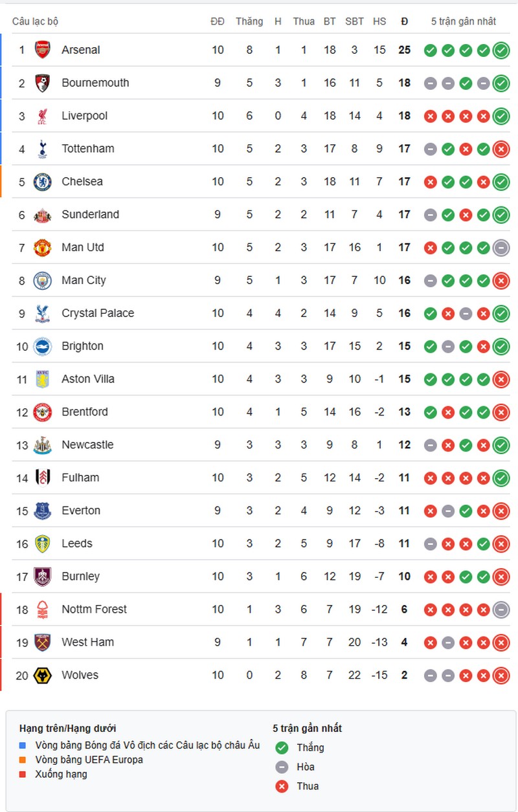Click the Tottenham club crest
Screen dimensions: 518x812
point(42,149)
